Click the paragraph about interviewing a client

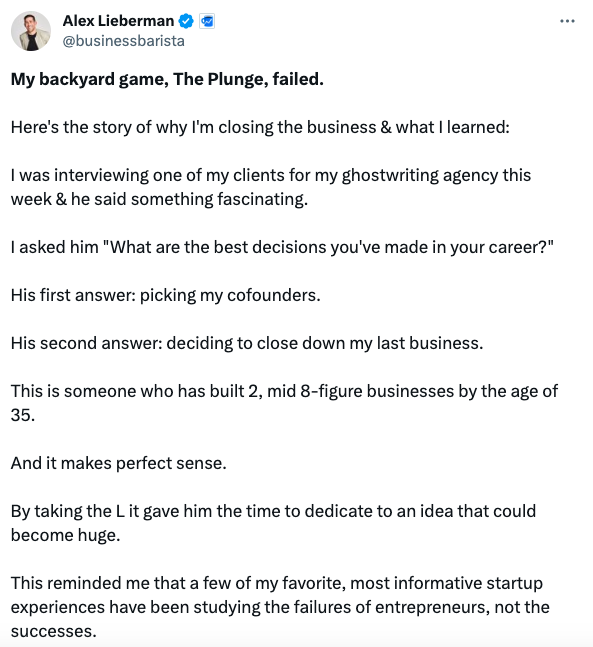pos(271,187)
